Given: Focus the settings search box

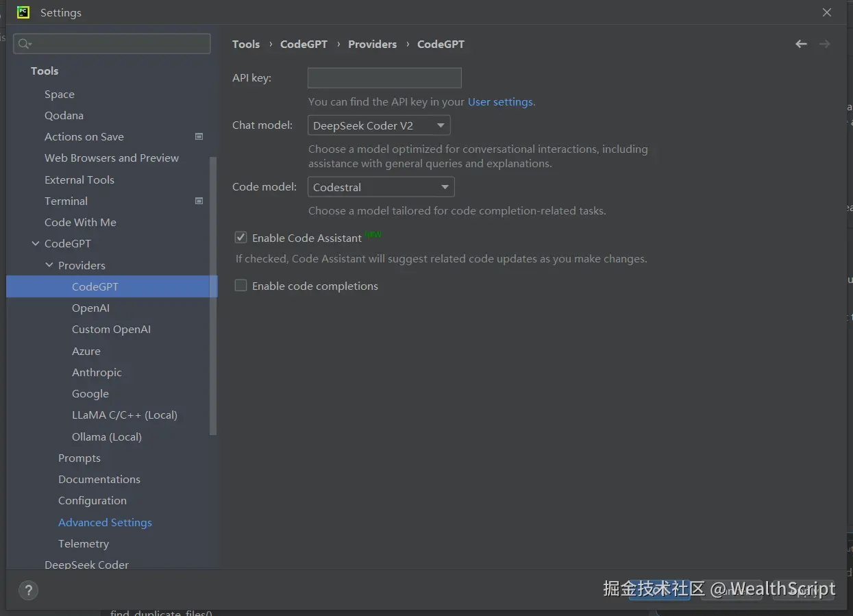Looking at the screenshot, I should click(x=112, y=44).
